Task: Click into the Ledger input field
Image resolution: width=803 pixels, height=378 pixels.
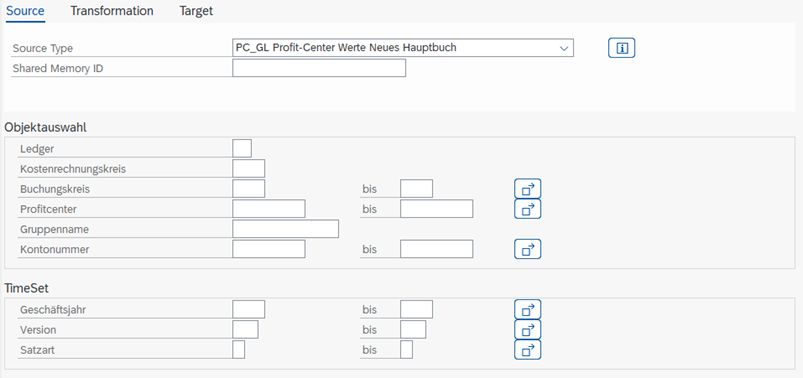Action: coord(242,149)
